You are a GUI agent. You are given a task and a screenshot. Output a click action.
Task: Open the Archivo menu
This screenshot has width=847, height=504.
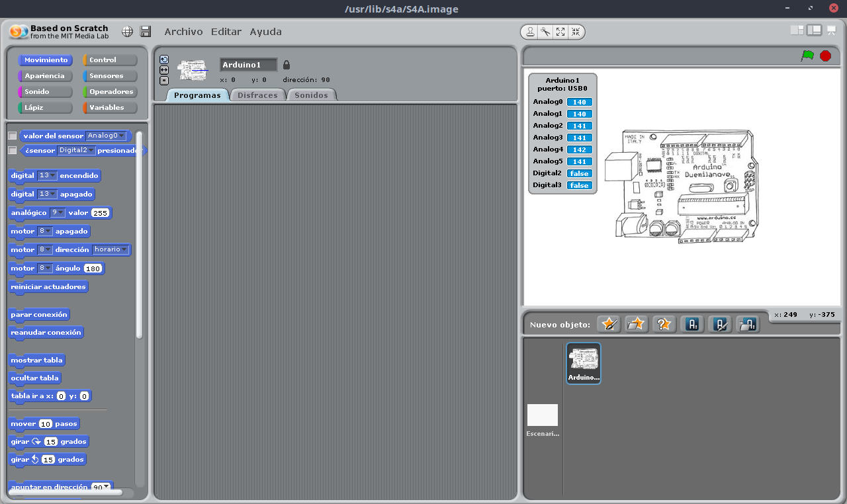click(x=183, y=32)
